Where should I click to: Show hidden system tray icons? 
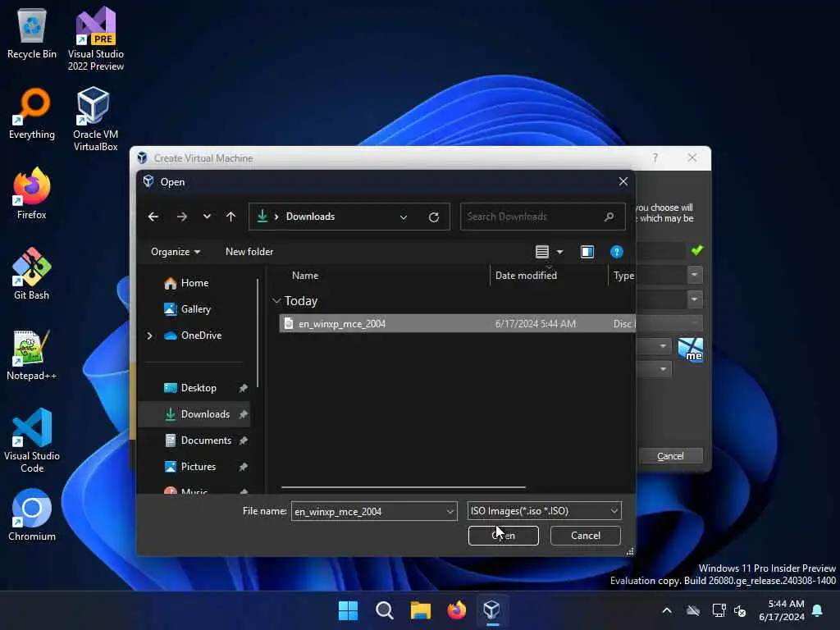667,610
